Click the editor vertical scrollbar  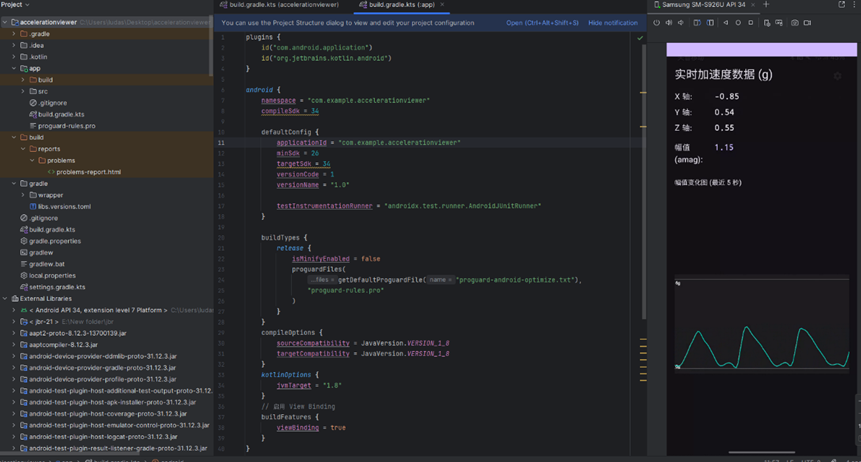pos(644,181)
